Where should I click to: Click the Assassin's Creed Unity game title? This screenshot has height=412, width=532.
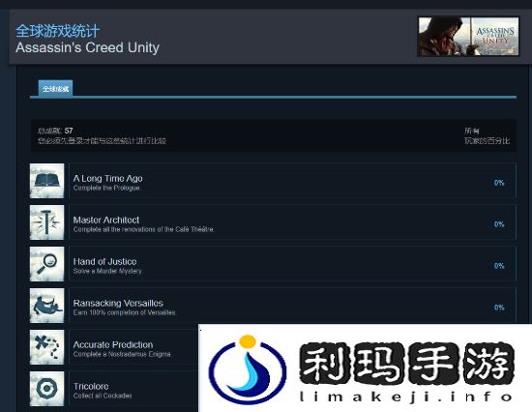(87, 47)
